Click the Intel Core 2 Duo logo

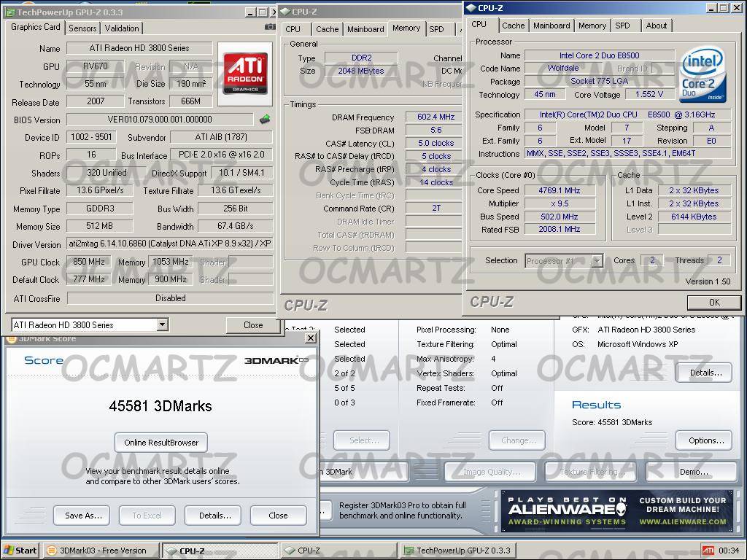point(703,74)
